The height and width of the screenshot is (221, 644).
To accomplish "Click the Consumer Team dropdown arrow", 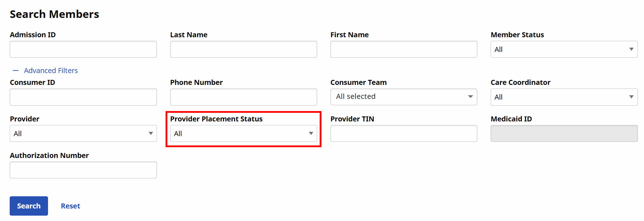I will tap(470, 97).
